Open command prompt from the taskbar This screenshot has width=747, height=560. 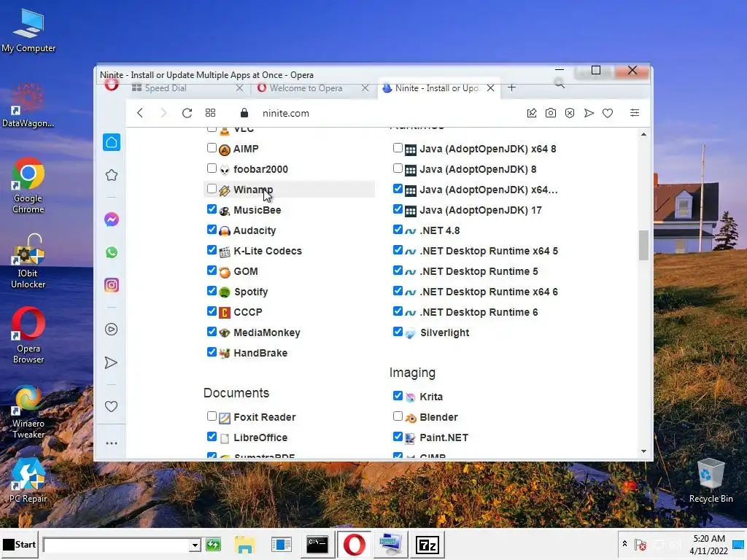317,545
